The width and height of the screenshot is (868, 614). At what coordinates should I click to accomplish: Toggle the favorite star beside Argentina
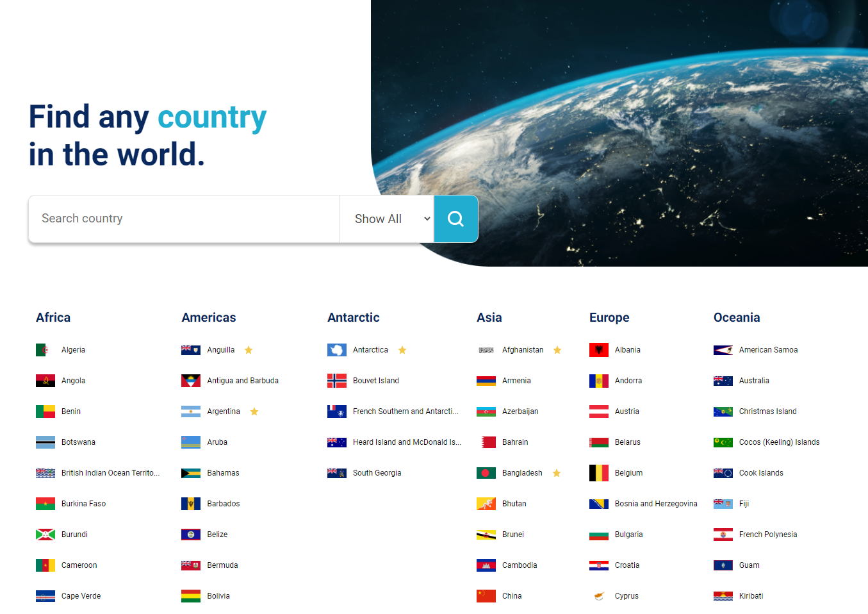254,411
